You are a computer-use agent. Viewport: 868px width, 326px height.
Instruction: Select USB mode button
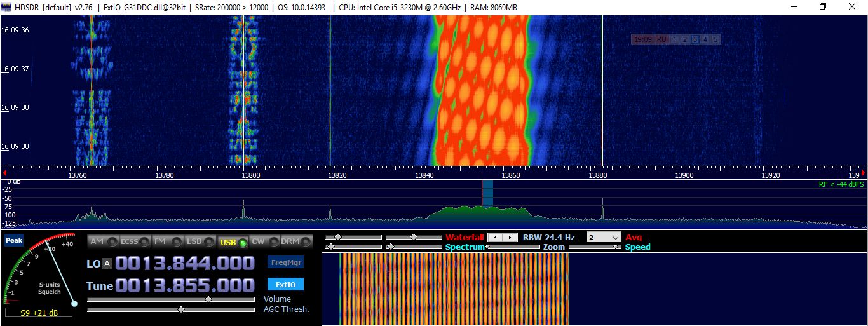tap(233, 241)
